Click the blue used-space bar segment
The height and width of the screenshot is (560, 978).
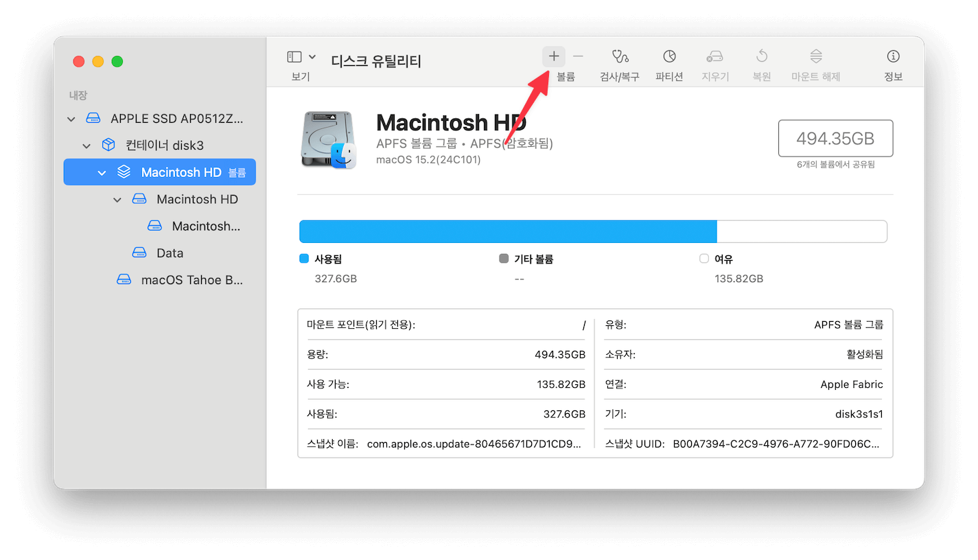click(508, 231)
